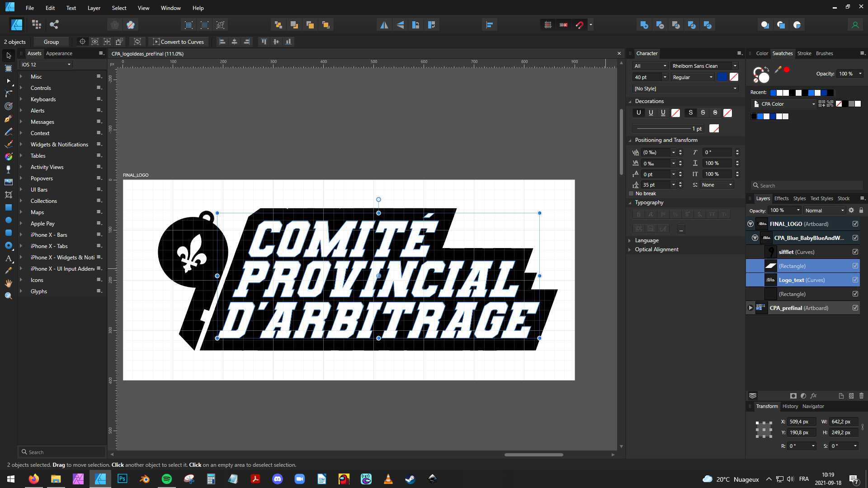Open the font family dropdown showing Rheiborn Sans Clean

pos(734,66)
